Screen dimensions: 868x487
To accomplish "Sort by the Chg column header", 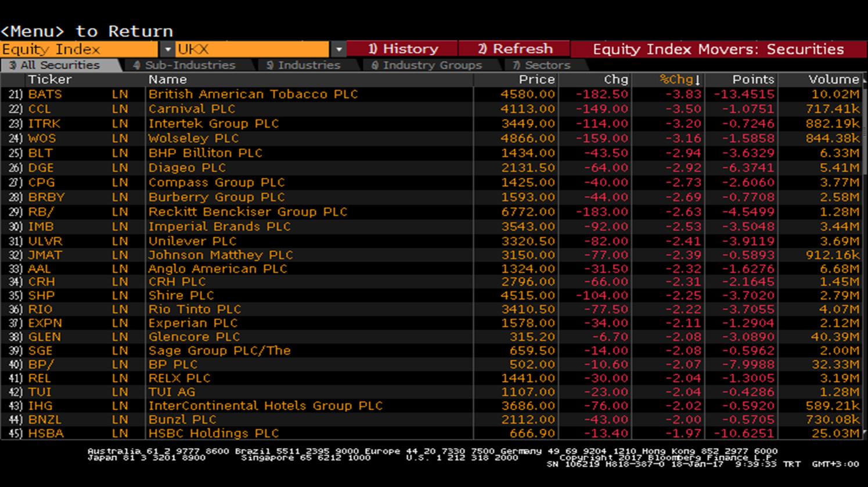I will tap(616, 80).
